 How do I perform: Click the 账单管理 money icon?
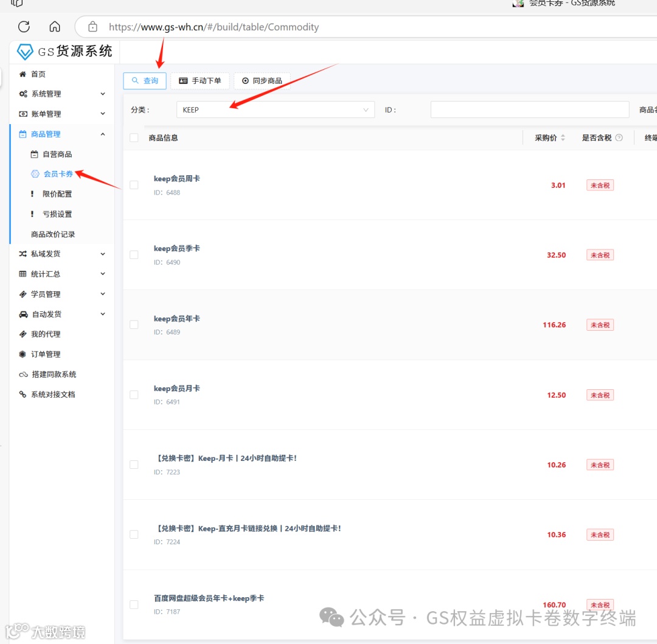(x=23, y=114)
